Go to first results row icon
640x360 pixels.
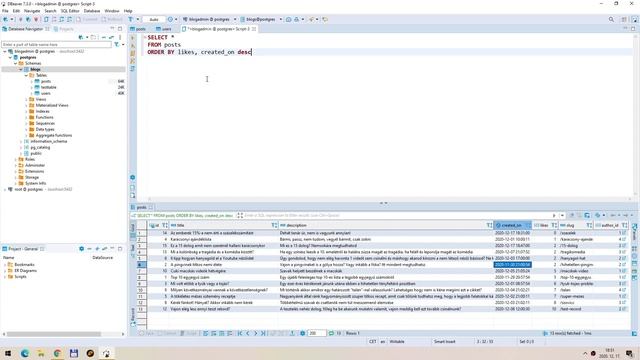[240, 333]
